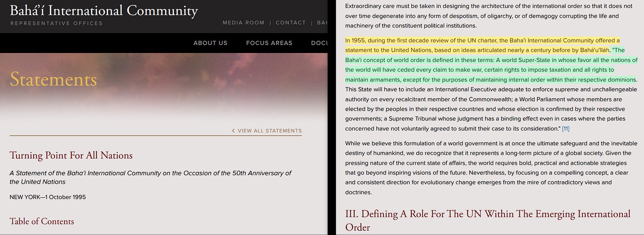
Task: Click the 'Table of Contents' heading
Action: point(42,221)
